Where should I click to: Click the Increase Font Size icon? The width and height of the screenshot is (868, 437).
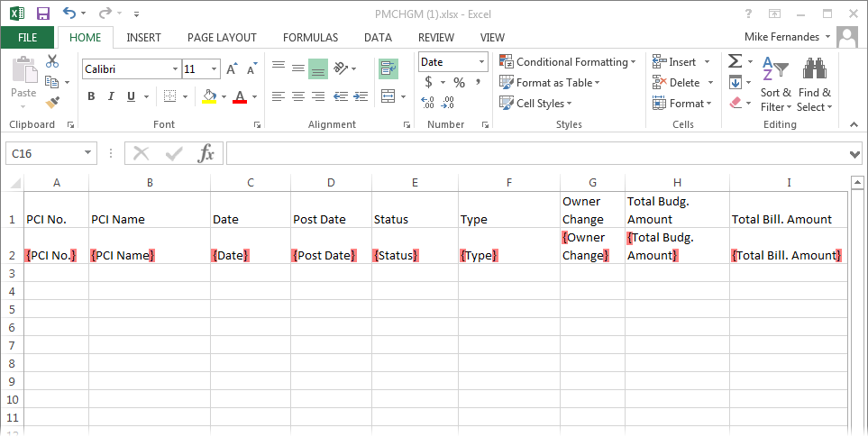232,69
